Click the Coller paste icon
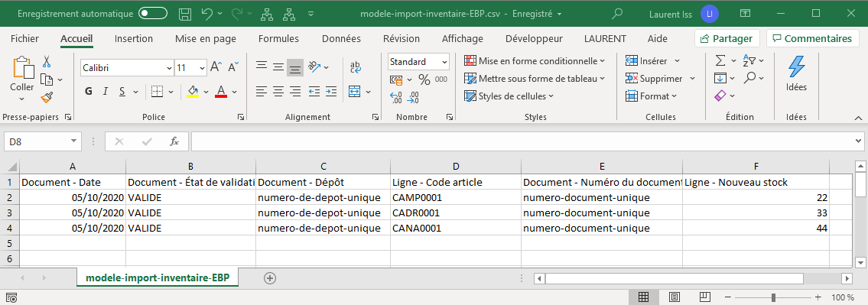The image size is (868, 305). pyautogui.click(x=22, y=67)
